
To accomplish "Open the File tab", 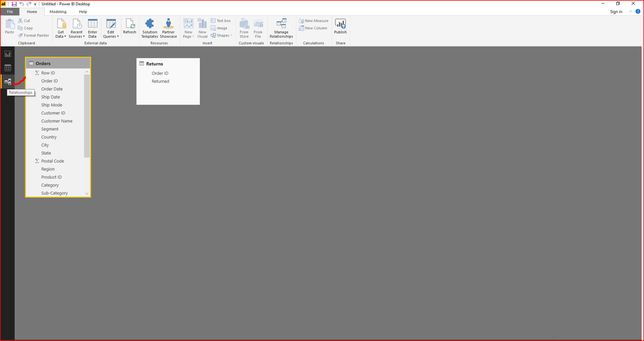I will pyautogui.click(x=10, y=12).
